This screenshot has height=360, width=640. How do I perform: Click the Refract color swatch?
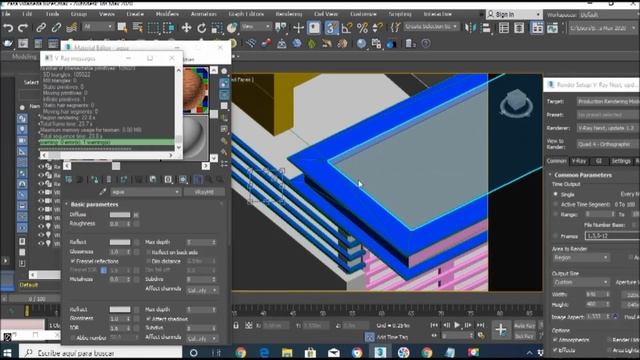click(120, 309)
